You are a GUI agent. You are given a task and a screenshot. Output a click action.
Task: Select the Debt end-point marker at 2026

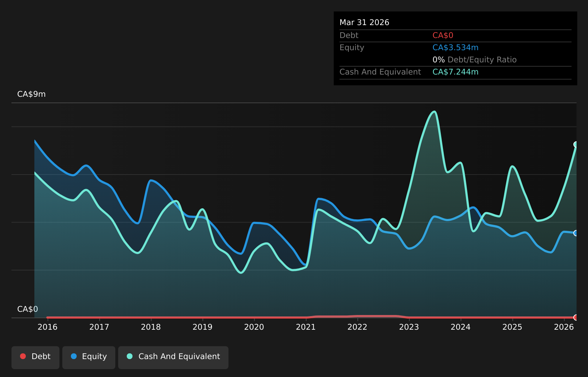[576, 317]
